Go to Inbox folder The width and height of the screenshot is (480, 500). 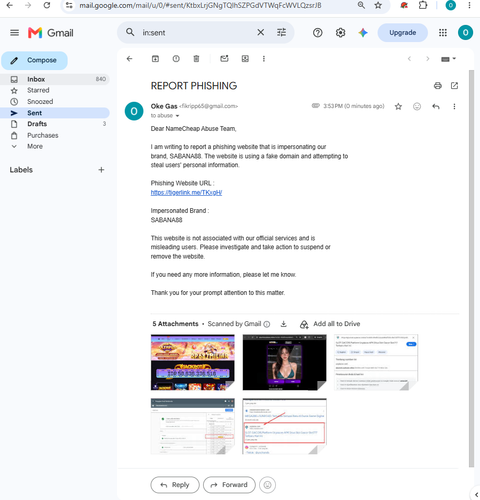55,79
